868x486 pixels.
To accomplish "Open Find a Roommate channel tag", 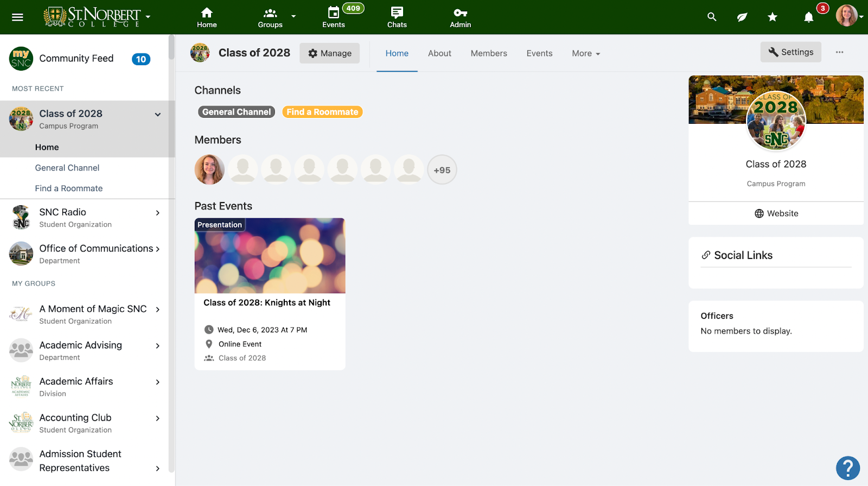I will tap(322, 112).
